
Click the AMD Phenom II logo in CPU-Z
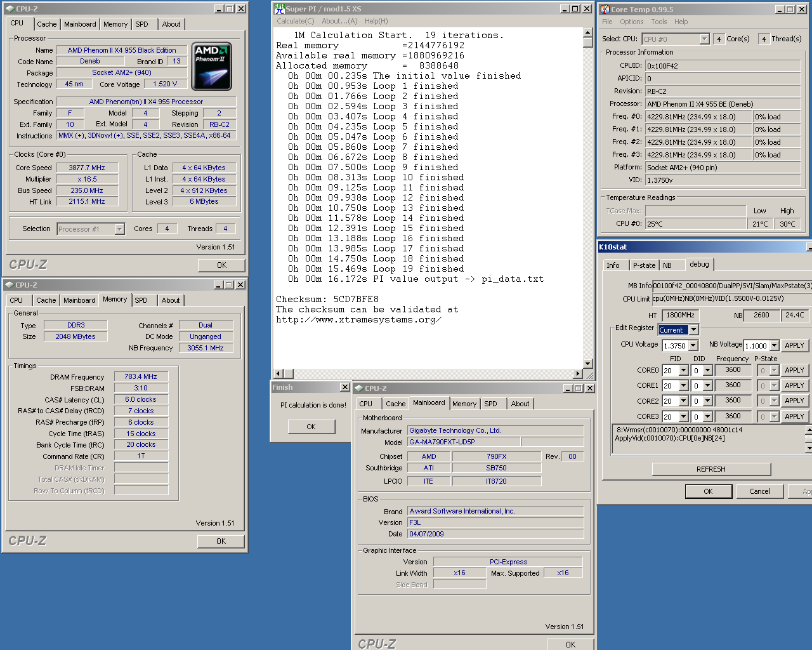[x=211, y=67]
